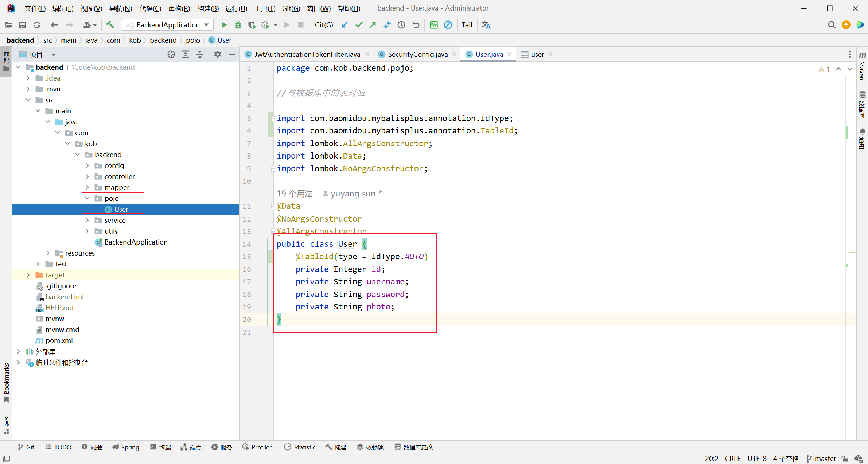Click Git commit checkmark icon
This screenshot has height=464, width=868.
pos(359,25)
